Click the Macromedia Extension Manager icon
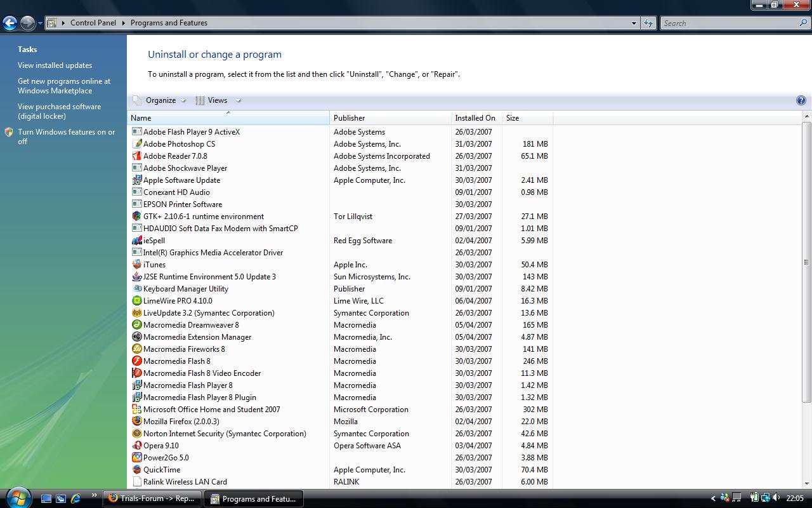812x508 pixels. (x=136, y=337)
